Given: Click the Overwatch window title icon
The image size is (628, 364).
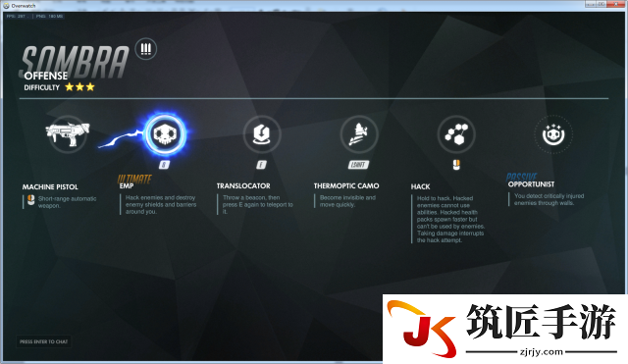Looking at the screenshot, I should (x=6, y=6).
